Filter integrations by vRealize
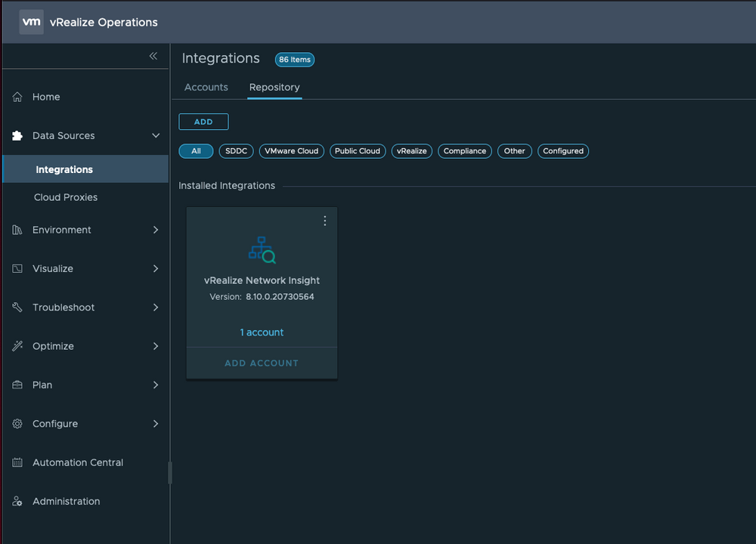Image resolution: width=756 pixels, height=544 pixels. point(412,151)
